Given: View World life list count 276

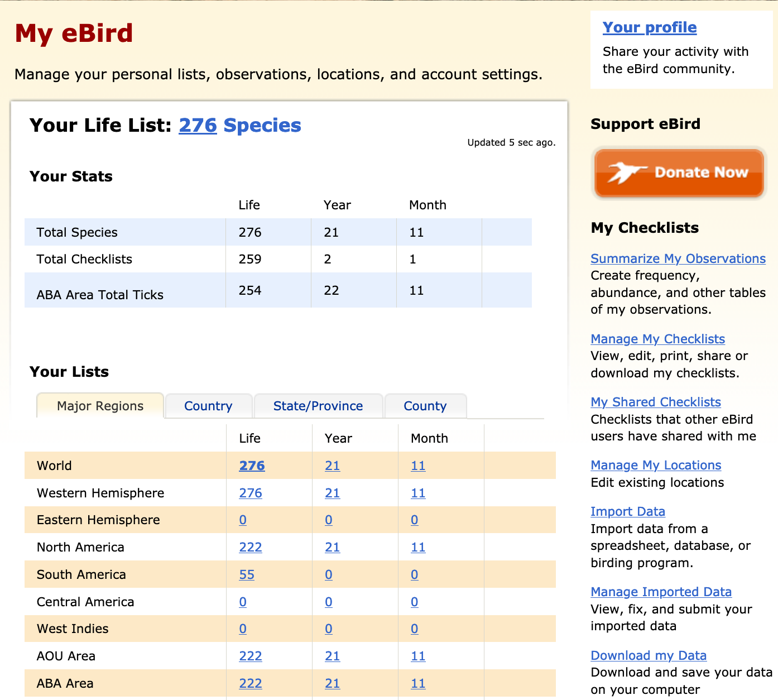Looking at the screenshot, I should [252, 466].
